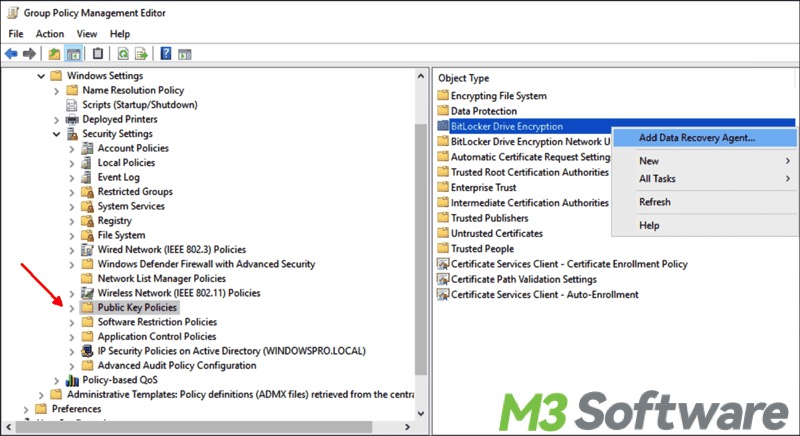This screenshot has height=436, width=800.
Task: Expand the Administrative Templates node
Action: click(x=41, y=395)
